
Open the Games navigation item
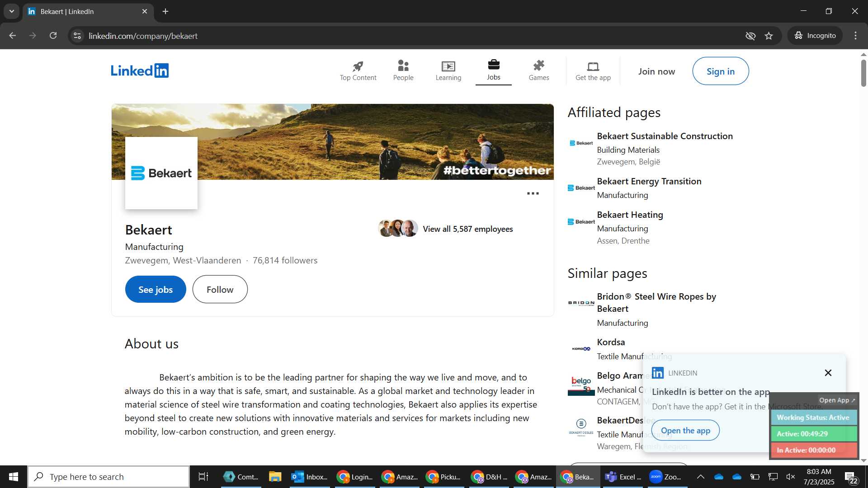coord(539,71)
